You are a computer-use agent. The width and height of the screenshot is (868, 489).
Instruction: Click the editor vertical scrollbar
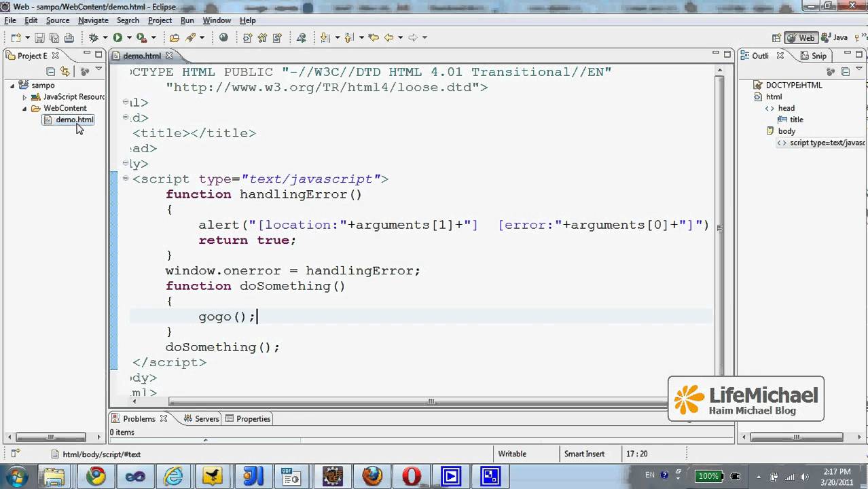tap(720, 228)
